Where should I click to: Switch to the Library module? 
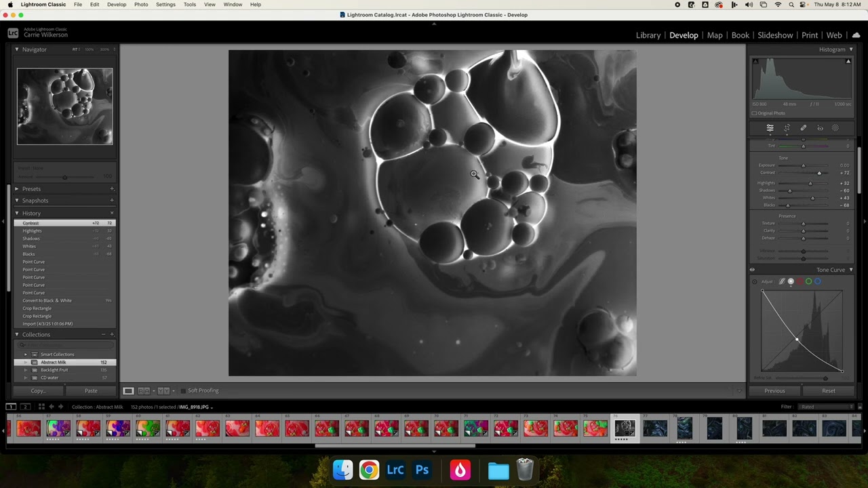[648, 35]
